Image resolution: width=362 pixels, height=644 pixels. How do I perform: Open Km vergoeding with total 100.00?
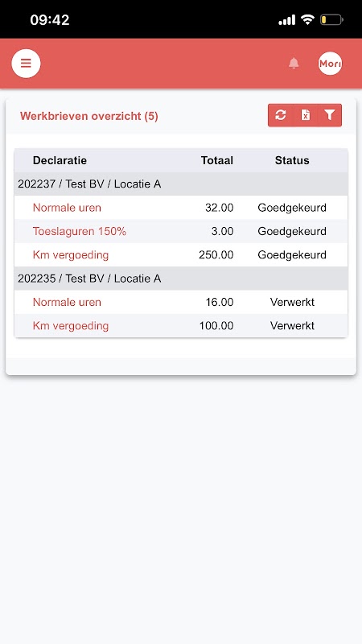71,326
